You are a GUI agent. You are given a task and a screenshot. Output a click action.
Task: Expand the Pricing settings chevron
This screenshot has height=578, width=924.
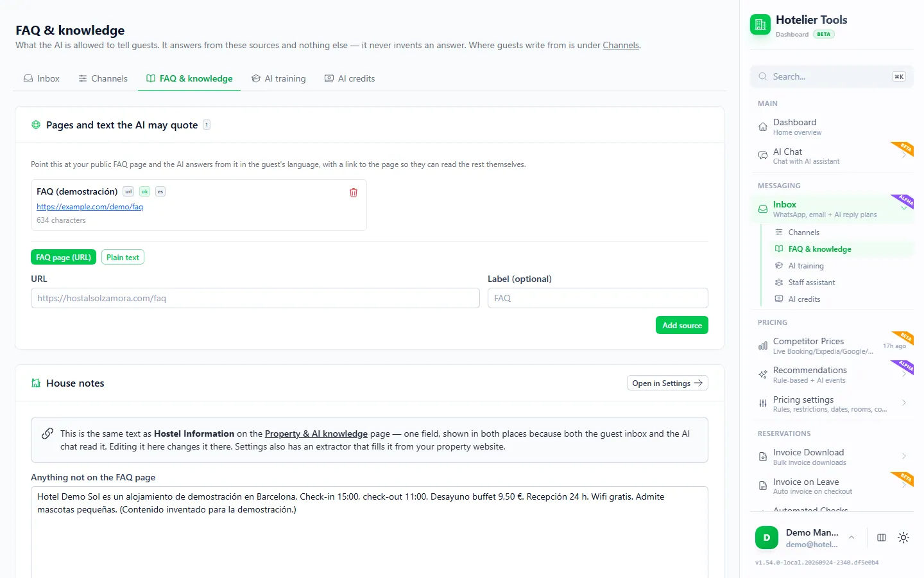point(903,403)
